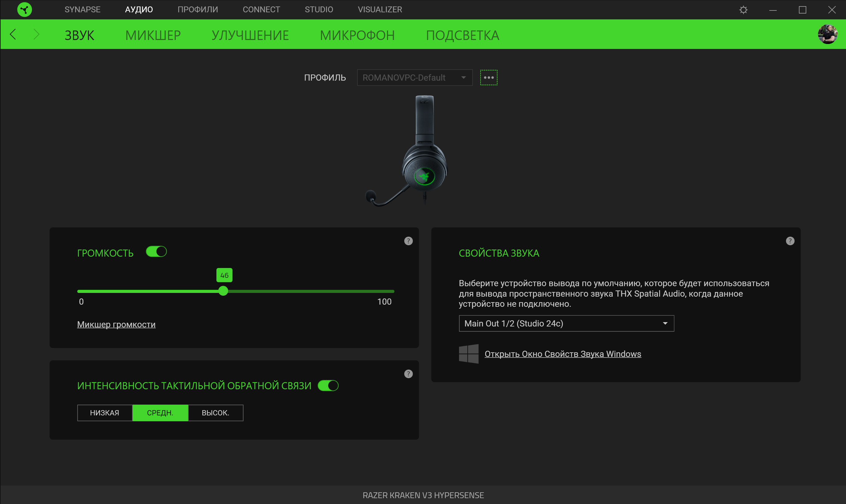Open the Микшер громкости link

tap(116, 324)
